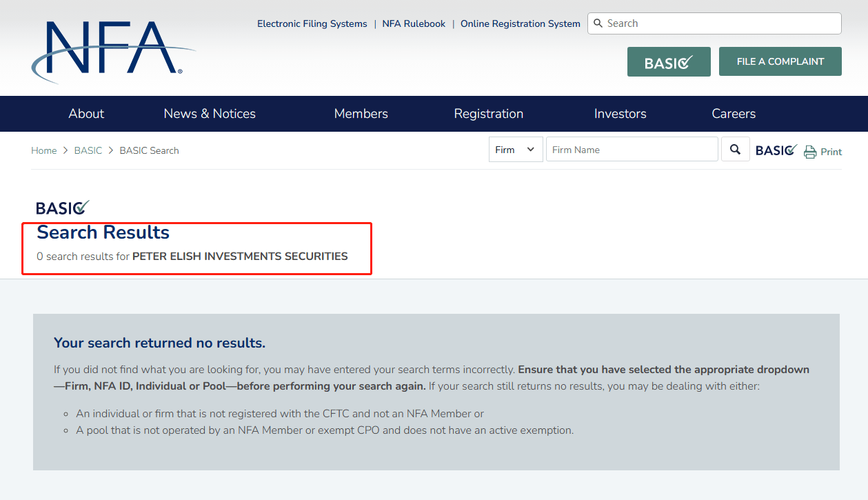Click the BASIC logo above Search Results
Screen dimensions: 868x500
point(63,208)
